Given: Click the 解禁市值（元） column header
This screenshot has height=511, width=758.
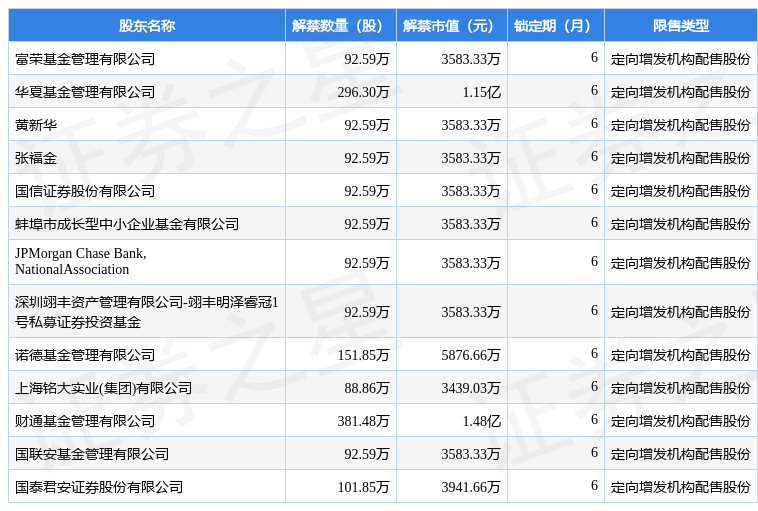Looking at the screenshot, I should pyautogui.click(x=452, y=26).
